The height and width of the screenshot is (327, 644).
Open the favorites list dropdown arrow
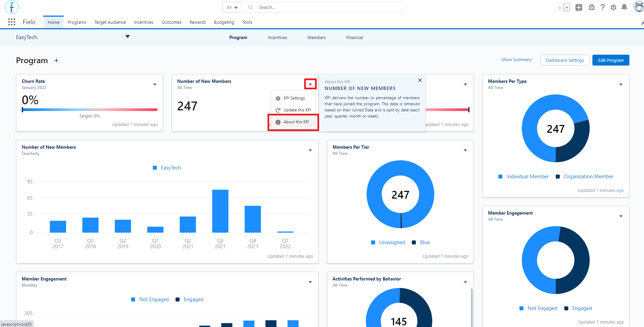coord(567,7)
